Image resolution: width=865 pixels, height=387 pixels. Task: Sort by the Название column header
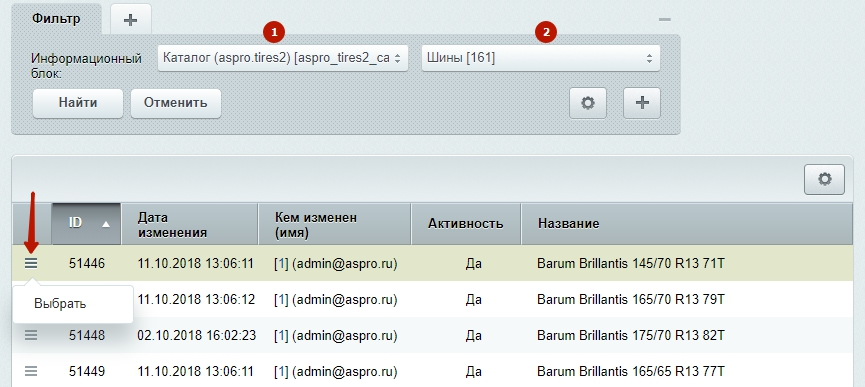pos(687,224)
